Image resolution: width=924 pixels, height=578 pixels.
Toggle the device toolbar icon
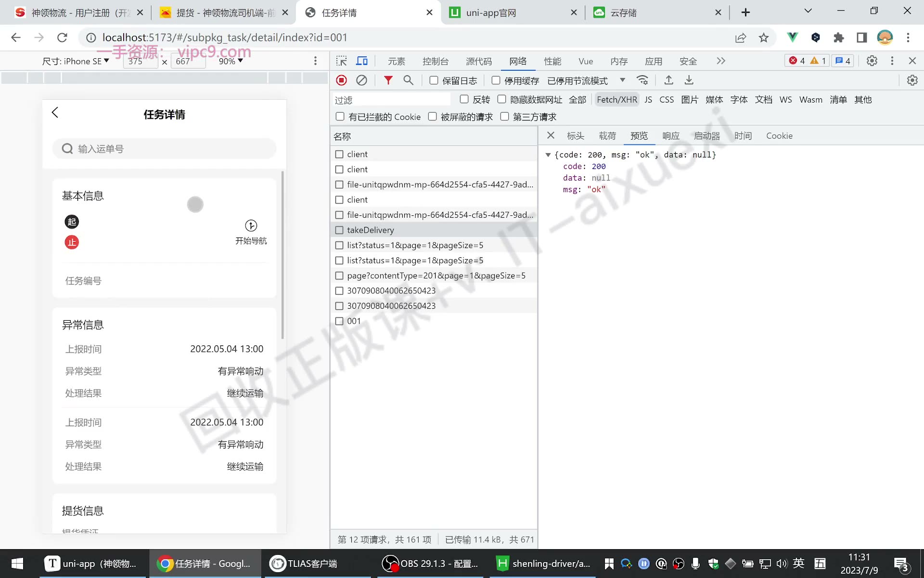coord(362,61)
